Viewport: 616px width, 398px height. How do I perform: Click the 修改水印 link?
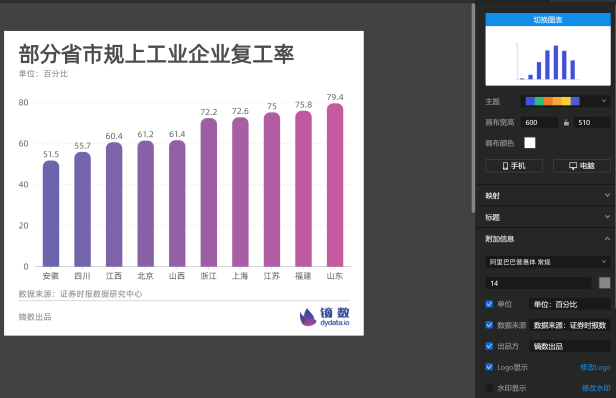coord(596,388)
